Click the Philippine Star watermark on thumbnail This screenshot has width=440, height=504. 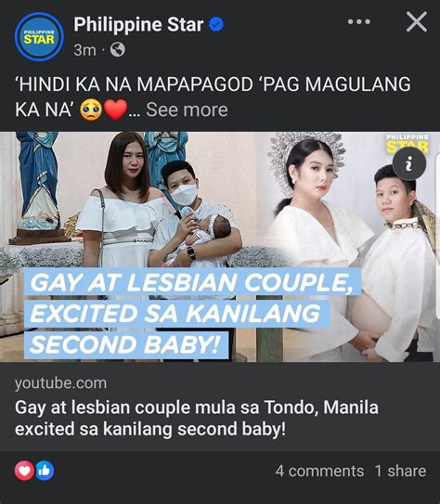click(408, 143)
